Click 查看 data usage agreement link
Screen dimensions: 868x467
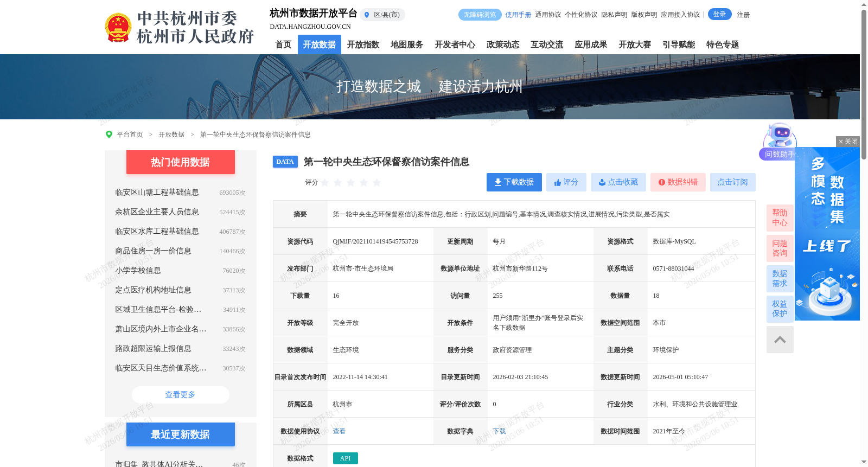pos(339,431)
